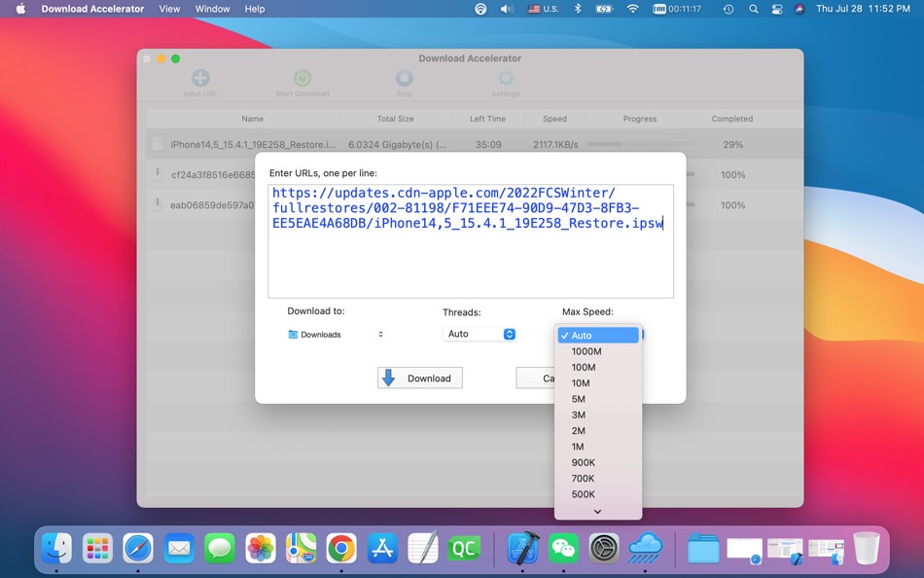
Task: Open Wi-Fi status in the menu bar
Action: click(633, 9)
